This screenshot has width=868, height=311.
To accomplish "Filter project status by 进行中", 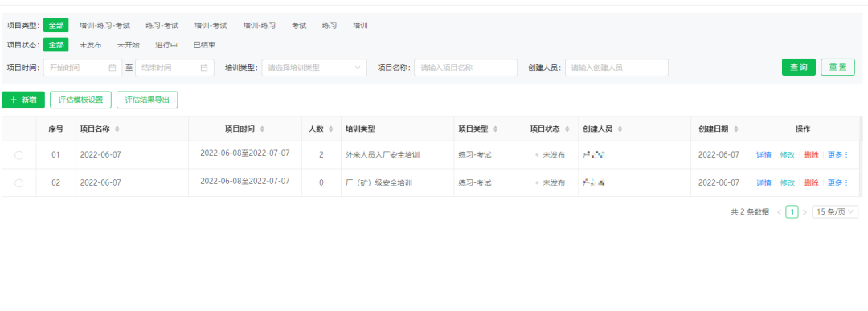I will [x=166, y=45].
